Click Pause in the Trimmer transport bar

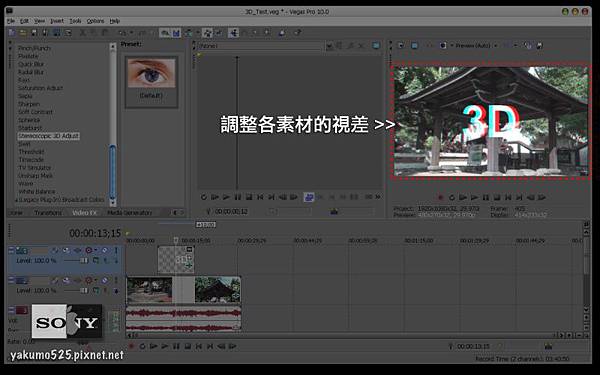pyautogui.click(x=238, y=197)
